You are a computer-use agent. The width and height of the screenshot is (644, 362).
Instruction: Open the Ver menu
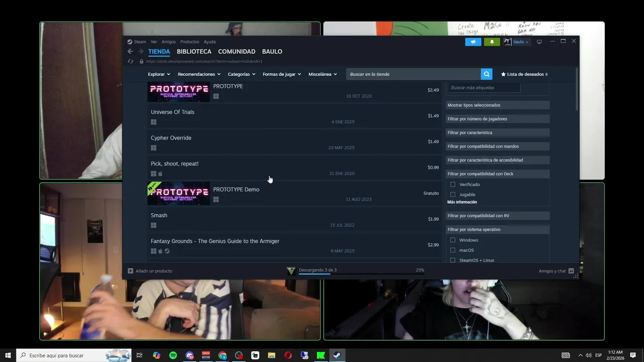(154, 42)
